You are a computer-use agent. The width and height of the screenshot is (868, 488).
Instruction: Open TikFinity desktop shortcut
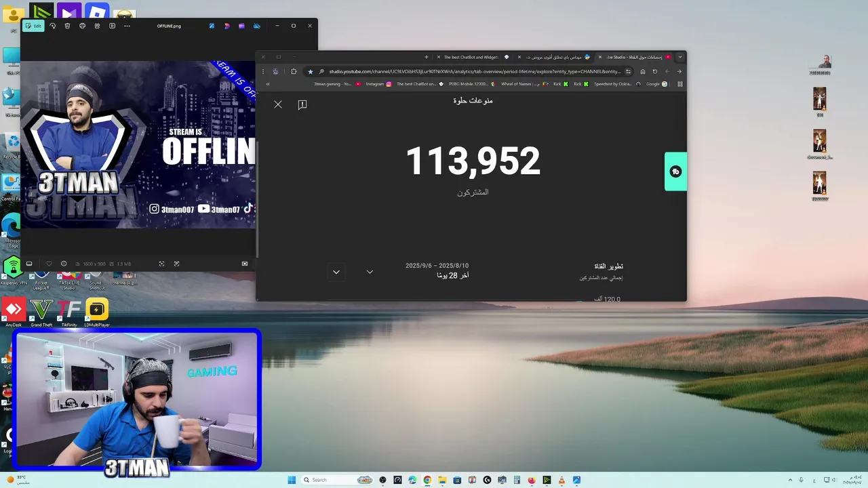69,312
